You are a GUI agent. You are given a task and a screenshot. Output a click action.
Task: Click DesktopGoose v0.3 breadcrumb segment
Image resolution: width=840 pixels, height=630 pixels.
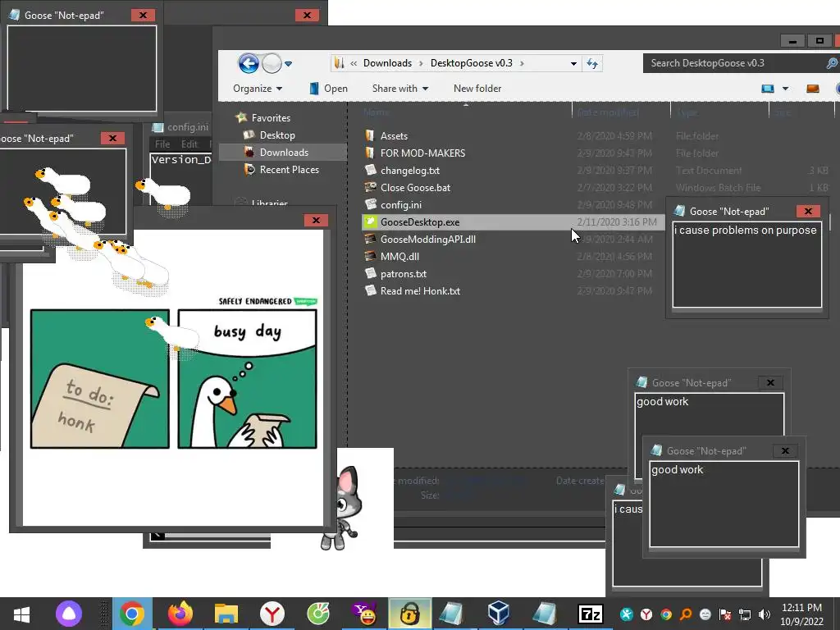click(x=472, y=63)
